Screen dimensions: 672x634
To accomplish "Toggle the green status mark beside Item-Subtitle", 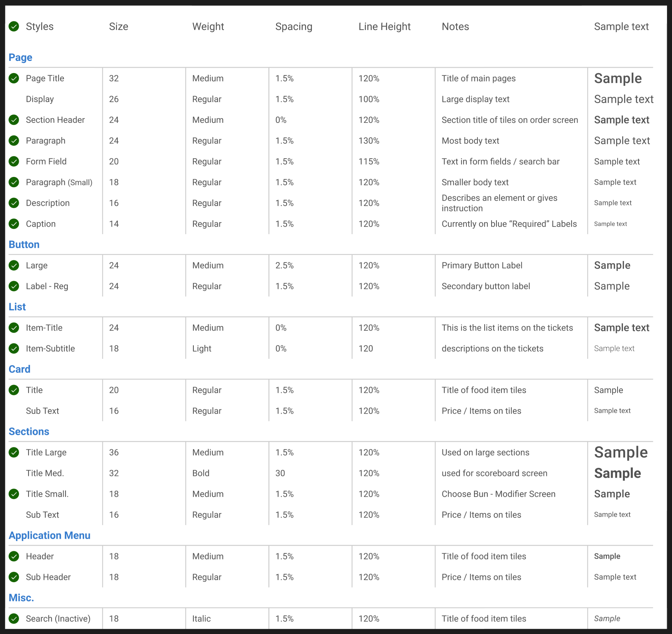I will tap(14, 349).
